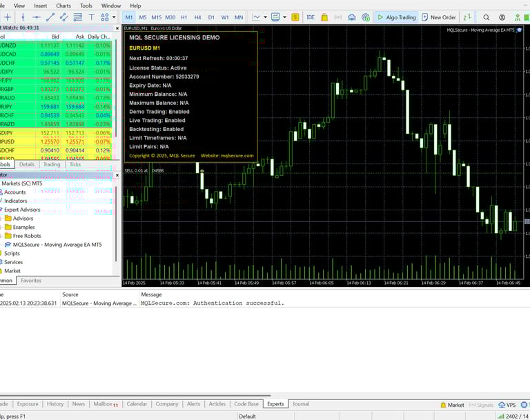Select the Horizontal Line drawing tool

click(37, 17)
